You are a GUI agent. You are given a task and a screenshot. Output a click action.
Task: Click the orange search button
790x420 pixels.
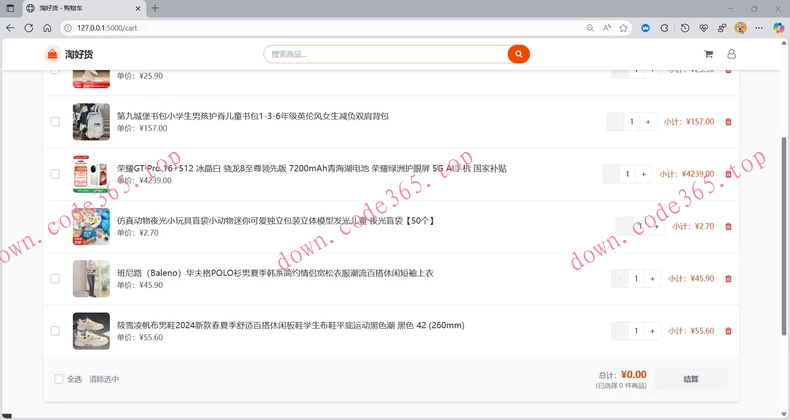[x=518, y=54]
